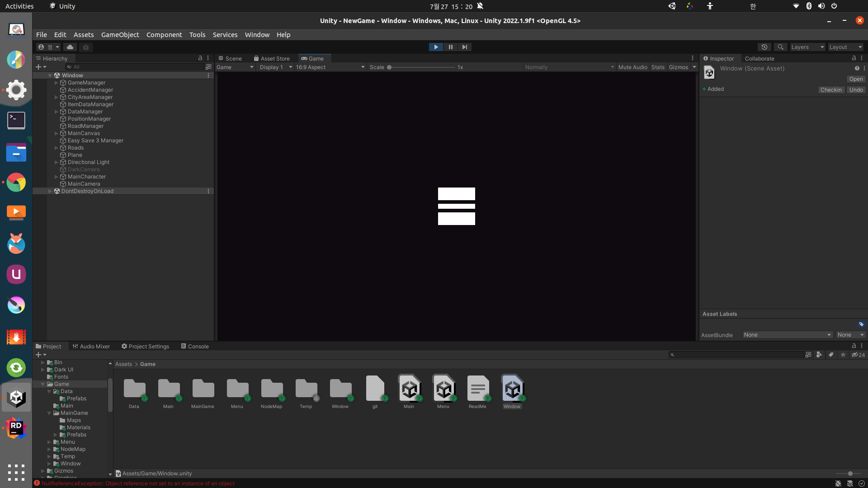Click the Checkin button
The width and height of the screenshot is (868, 488).
(831, 90)
